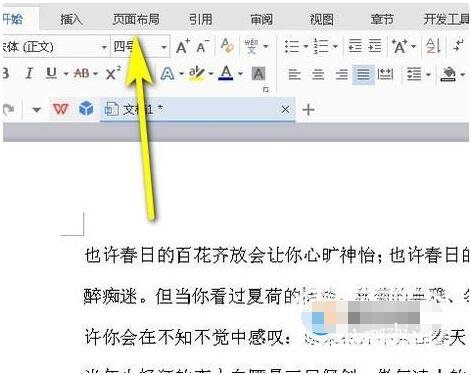Screen dimensions: 471x375
Task: Switch to the 审阅 tab
Action: click(262, 19)
